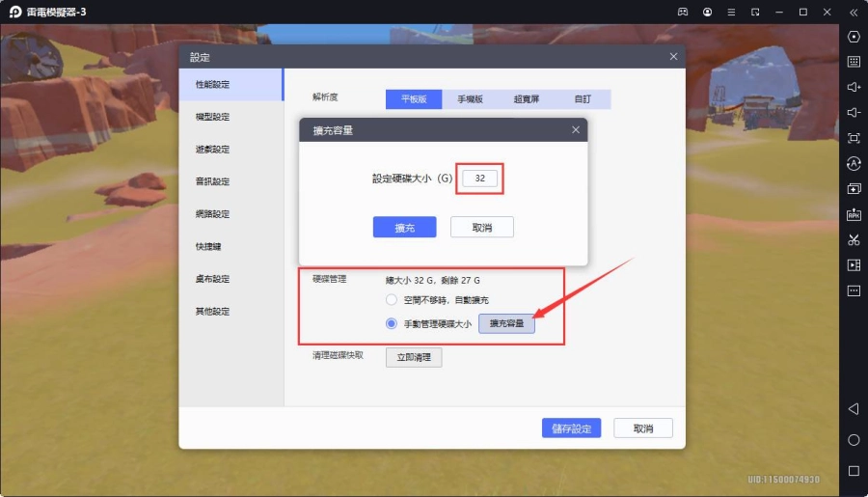Image resolution: width=868 pixels, height=497 pixels.
Task: Select 機型設定 in settings sidebar
Action: pos(231,117)
